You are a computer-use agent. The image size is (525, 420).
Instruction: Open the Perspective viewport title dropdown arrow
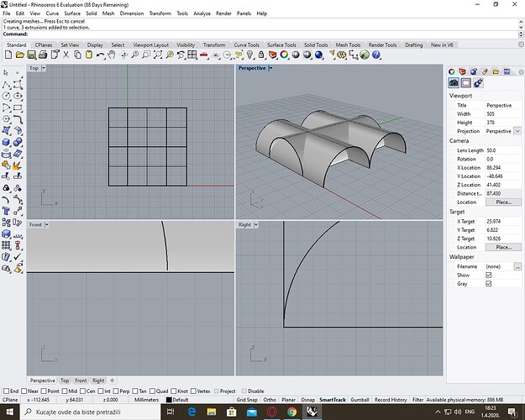click(x=270, y=68)
